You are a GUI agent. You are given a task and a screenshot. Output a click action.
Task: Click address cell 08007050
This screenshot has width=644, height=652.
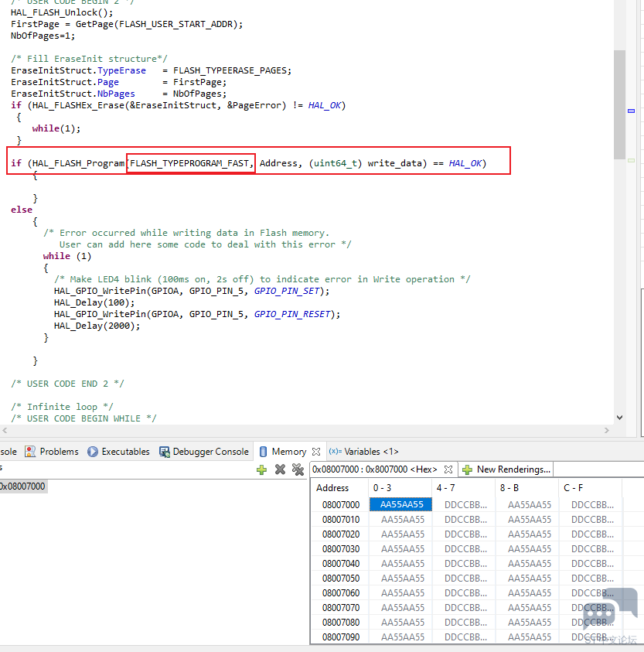point(340,579)
